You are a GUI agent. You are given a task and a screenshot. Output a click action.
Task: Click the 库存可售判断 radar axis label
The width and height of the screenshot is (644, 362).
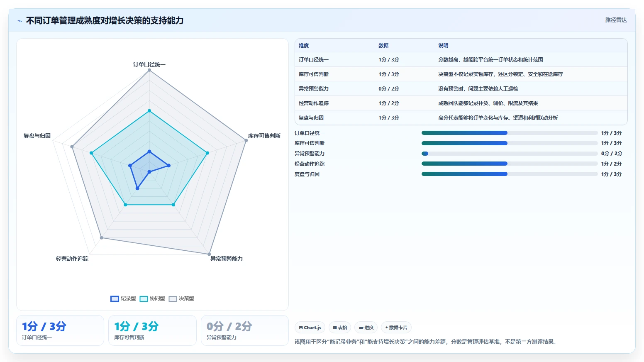(x=264, y=136)
